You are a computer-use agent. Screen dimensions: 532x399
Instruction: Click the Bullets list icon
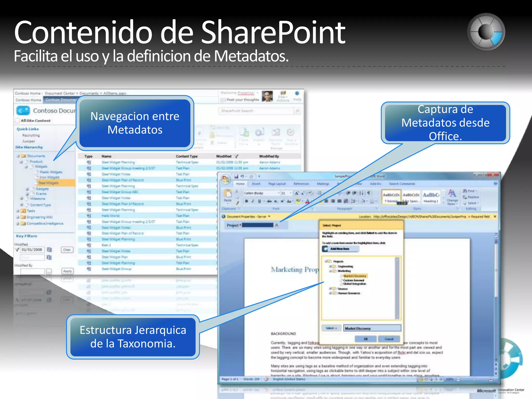(320, 193)
